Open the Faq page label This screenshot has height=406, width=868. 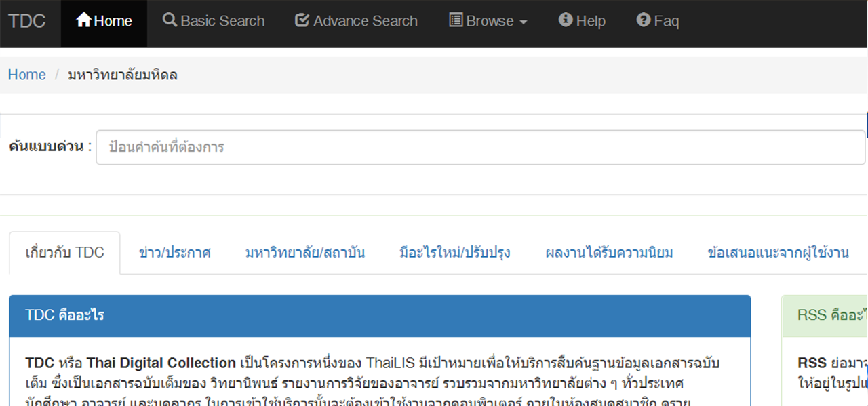pos(667,21)
